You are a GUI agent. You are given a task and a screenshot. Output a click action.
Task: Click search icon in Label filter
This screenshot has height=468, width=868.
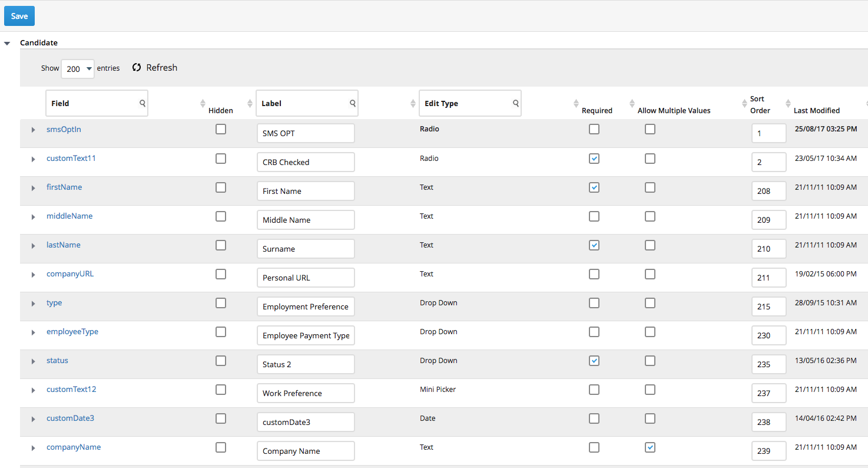pos(352,103)
